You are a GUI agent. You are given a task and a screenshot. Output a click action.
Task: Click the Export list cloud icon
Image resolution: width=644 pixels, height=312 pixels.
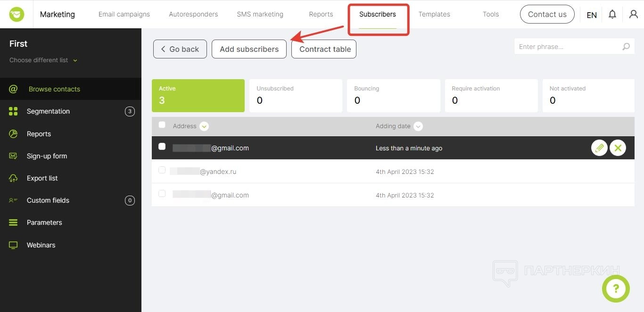coord(13,178)
